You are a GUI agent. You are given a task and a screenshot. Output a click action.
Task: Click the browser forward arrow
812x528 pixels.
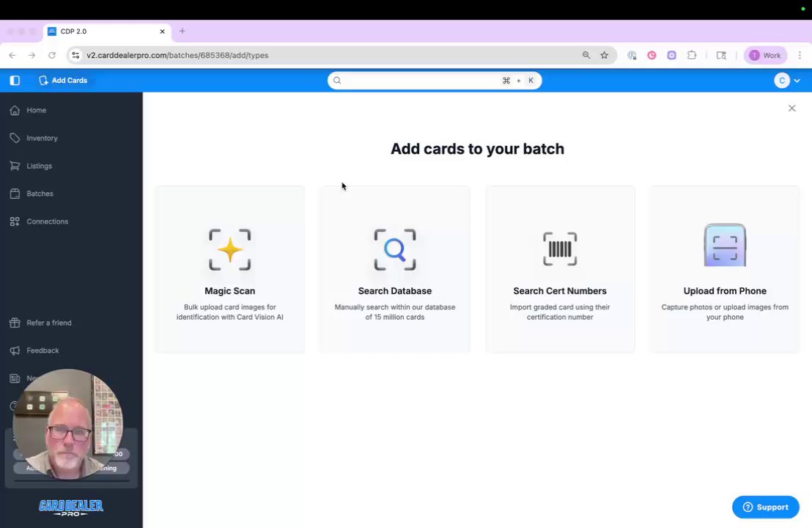[32, 56]
